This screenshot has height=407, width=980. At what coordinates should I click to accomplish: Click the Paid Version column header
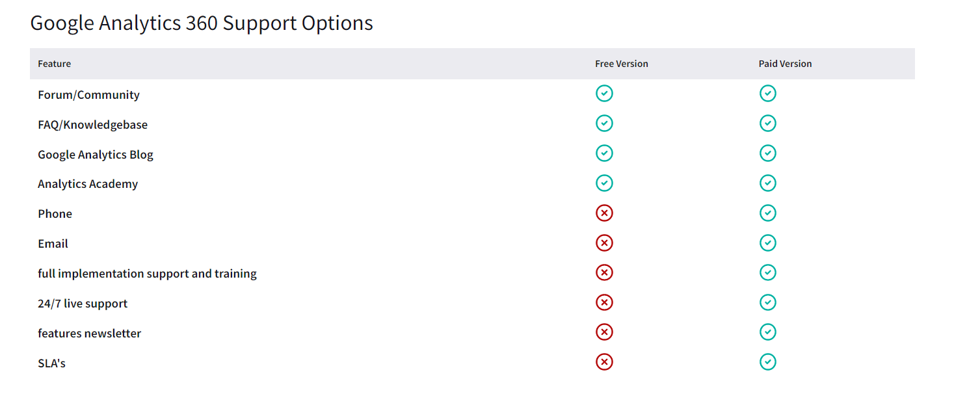click(x=785, y=64)
